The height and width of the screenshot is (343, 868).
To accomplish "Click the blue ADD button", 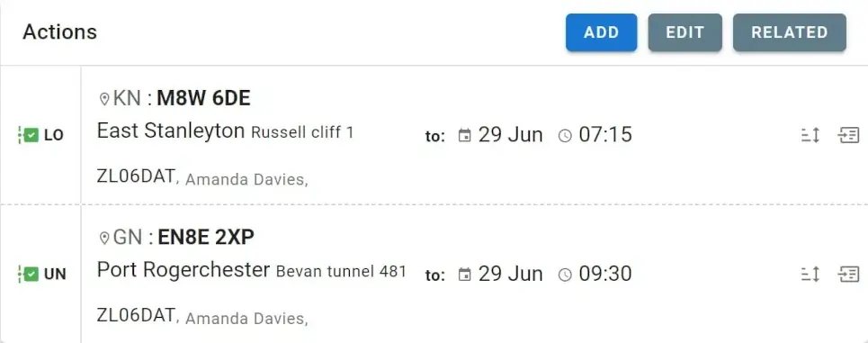I will (x=601, y=32).
